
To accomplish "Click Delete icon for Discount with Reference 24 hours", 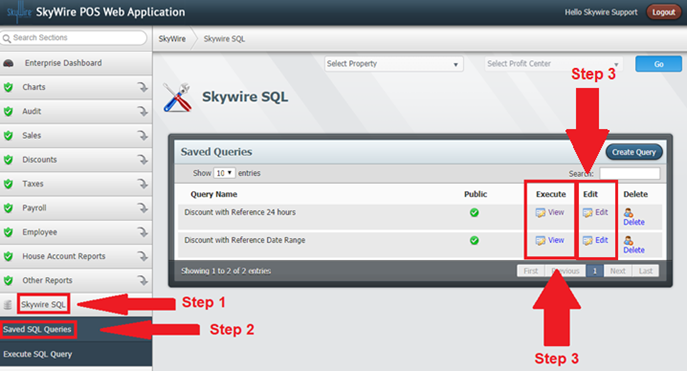I will (628, 212).
